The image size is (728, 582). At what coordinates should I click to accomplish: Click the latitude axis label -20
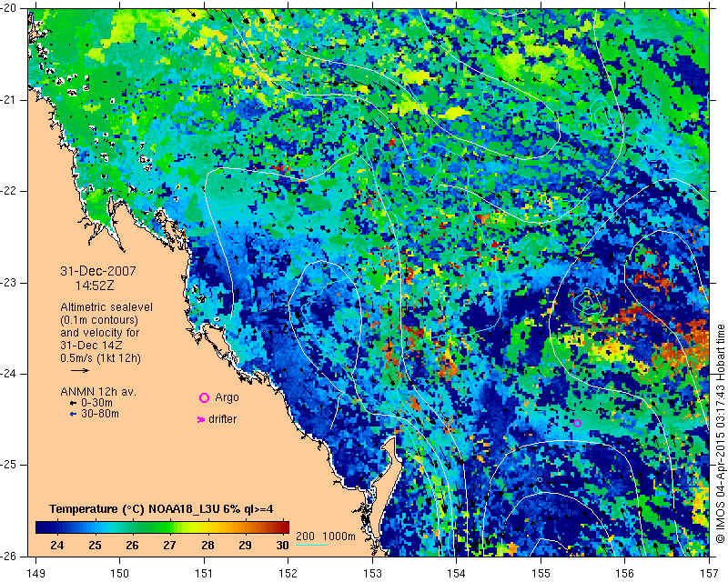tap(8, 8)
